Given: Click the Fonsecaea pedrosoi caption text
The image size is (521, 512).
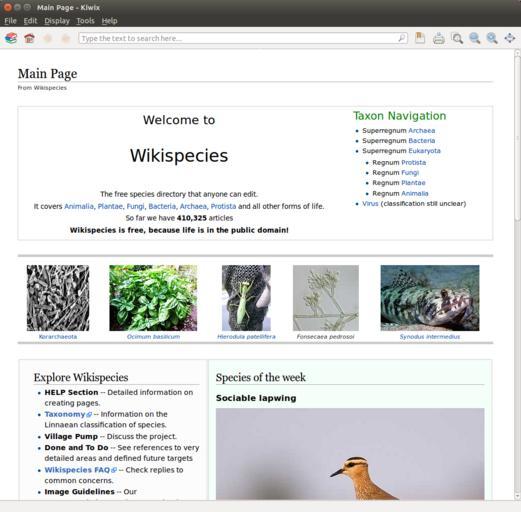Looking at the screenshot, I should (x=325, y=337).
